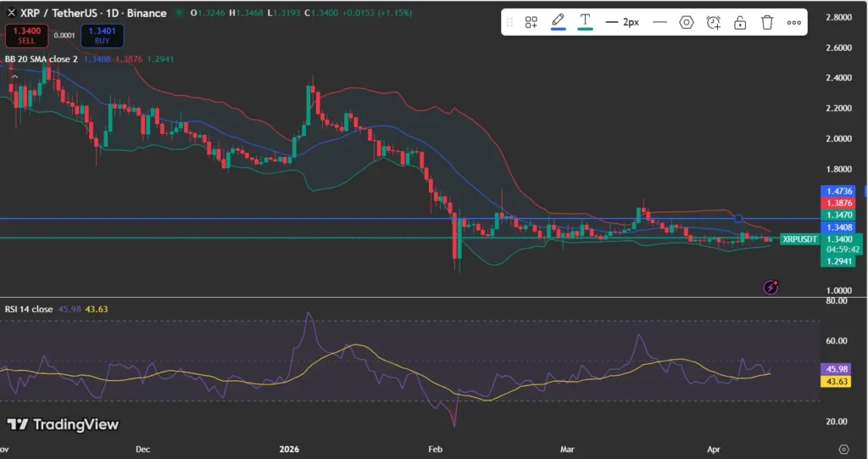
Task: Click the Feb label on time axis
Action: pos(436,449)
